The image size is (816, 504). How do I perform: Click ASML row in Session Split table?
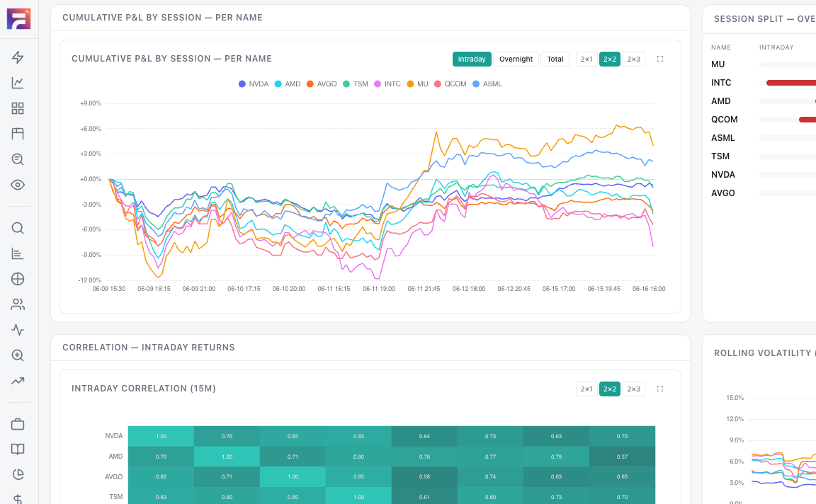tap(764, 138)
